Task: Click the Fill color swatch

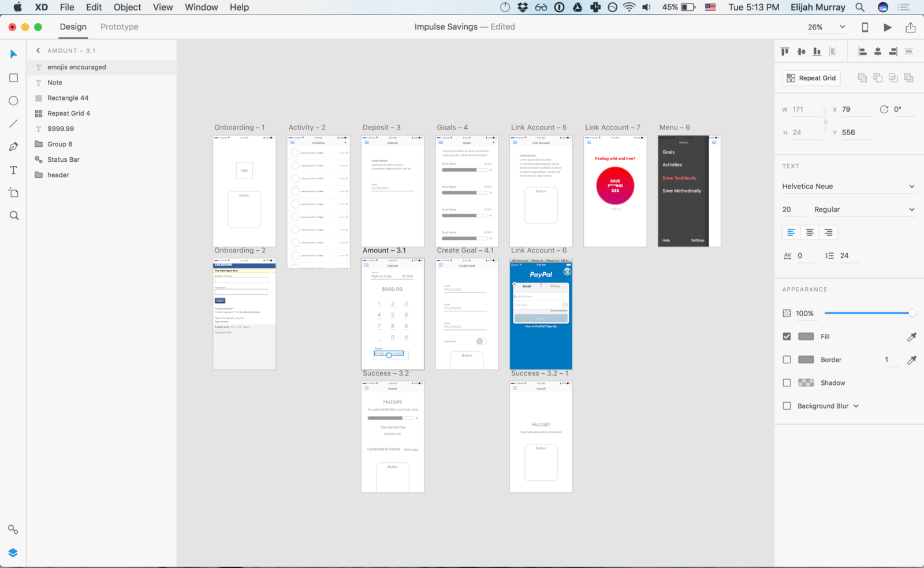Action: tap(806, 336)
